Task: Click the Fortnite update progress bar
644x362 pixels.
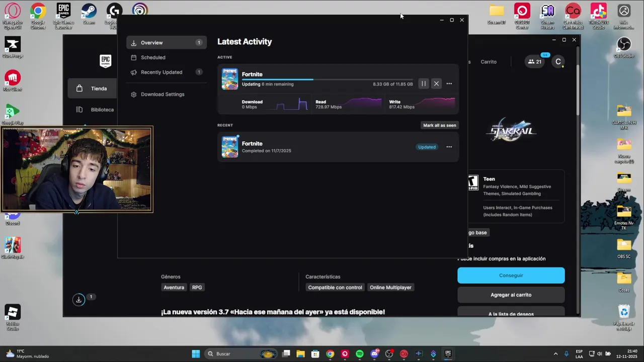Action: coord(327,79)
